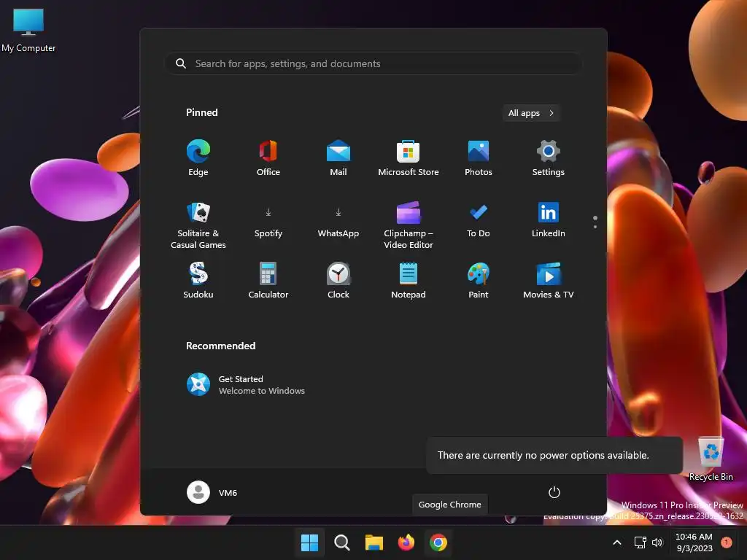Click the Windows Start button on taskbar
Viewport: 747px width, 560px height.
(309, 542)
